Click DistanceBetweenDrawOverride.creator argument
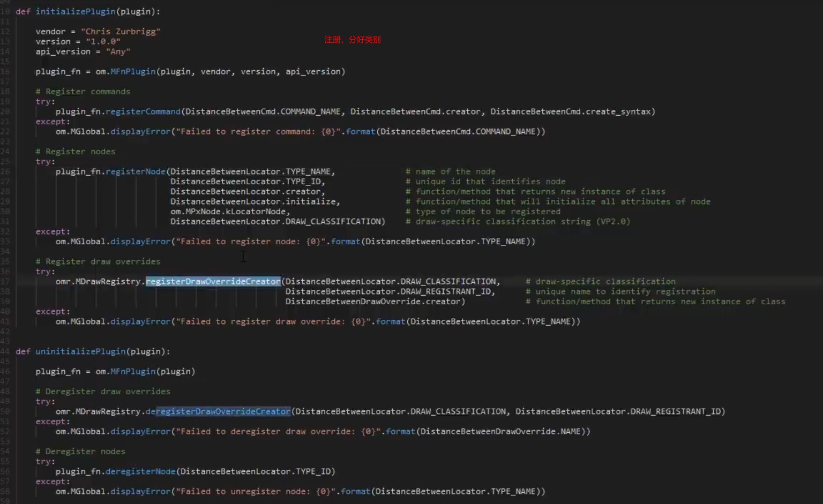Image resolution: width=823 pixels, height=504 pixels. tap(373, 302)
